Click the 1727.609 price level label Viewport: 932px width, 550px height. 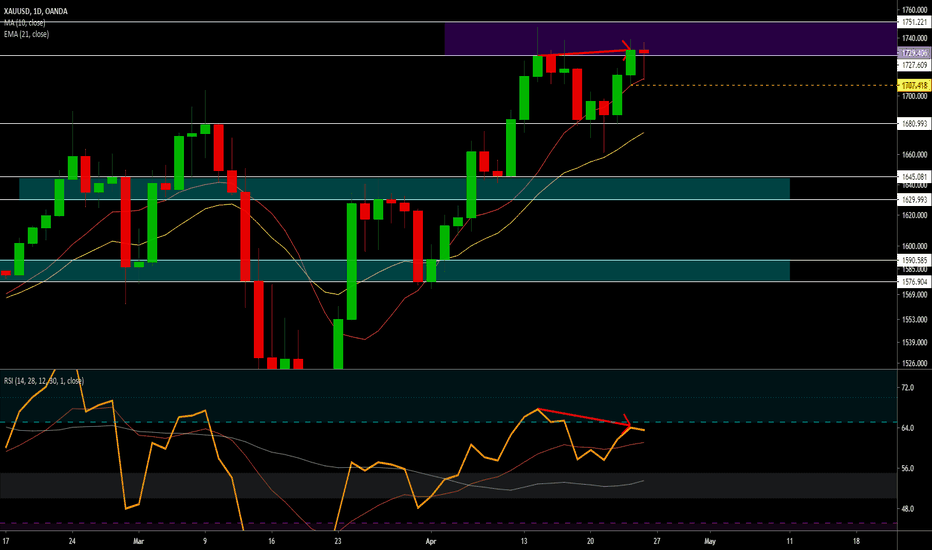coord(914,65)
